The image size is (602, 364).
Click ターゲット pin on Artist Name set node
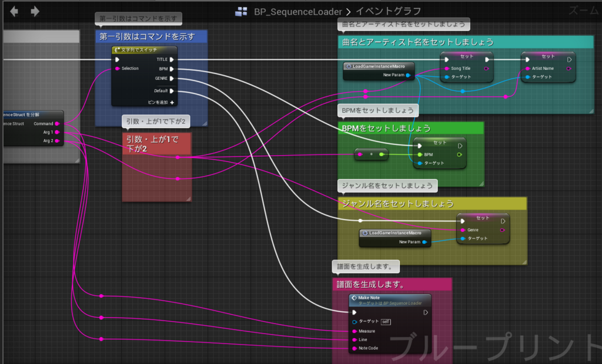527,77
